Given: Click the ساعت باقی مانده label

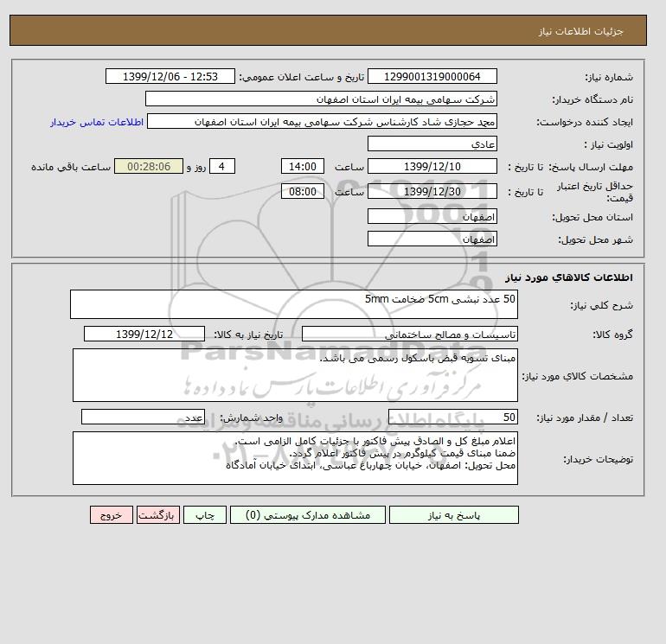Looking at the screenshot, I should point(71,167).
